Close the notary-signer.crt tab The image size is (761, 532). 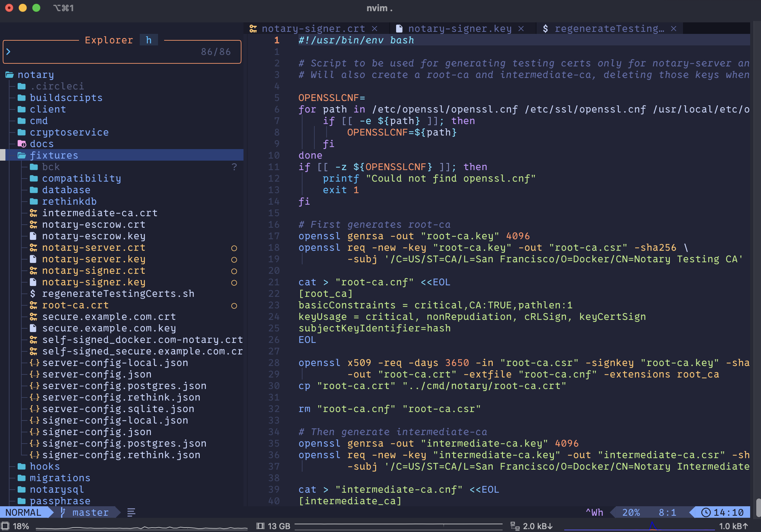tap(375, 29)
